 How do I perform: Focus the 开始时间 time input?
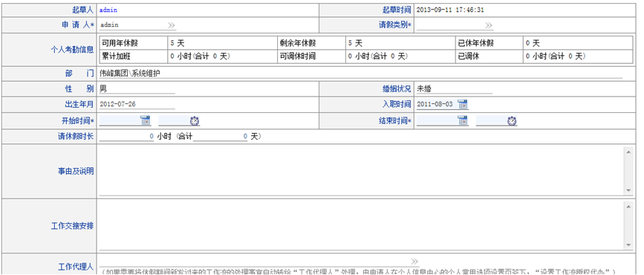[x=174, y=120]
